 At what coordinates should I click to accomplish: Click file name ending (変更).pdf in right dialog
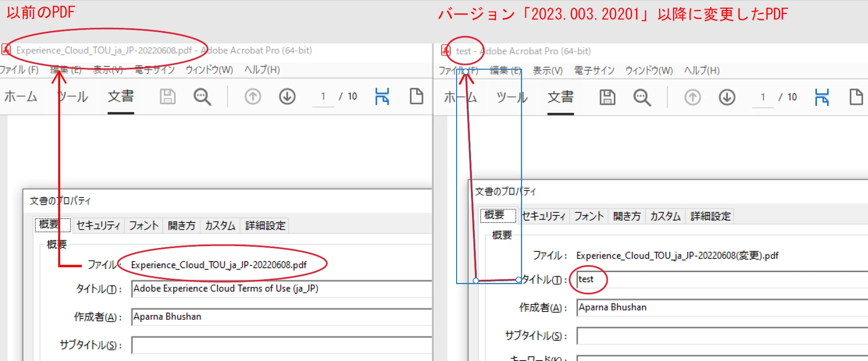pyautogui.click(x=677, y=255)
